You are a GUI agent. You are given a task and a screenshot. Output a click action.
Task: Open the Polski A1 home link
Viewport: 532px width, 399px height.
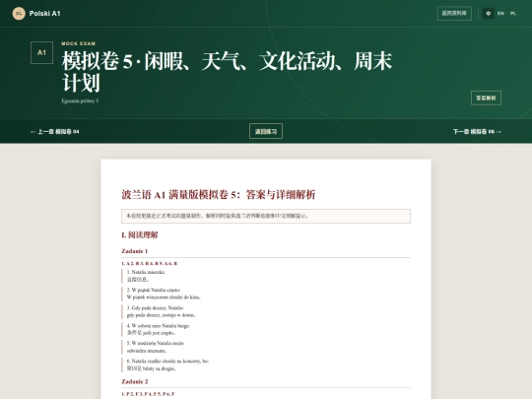pyautogui.click(x=36, y=14)
